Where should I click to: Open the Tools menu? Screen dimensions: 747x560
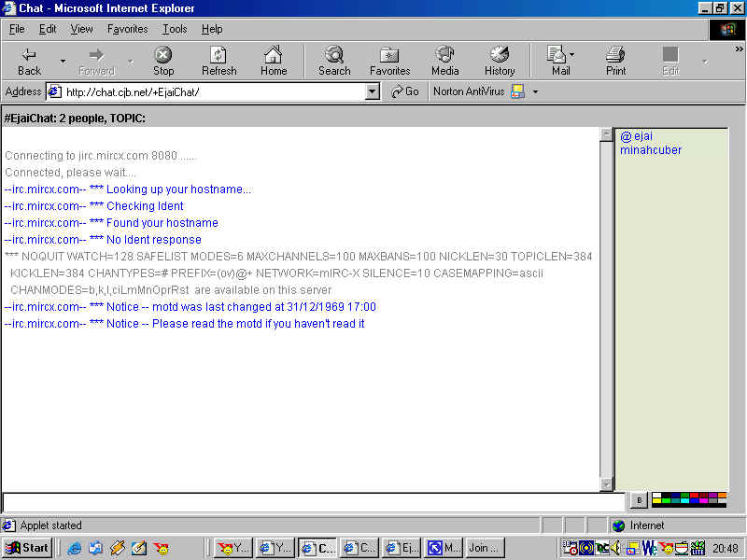coord(175,29)
